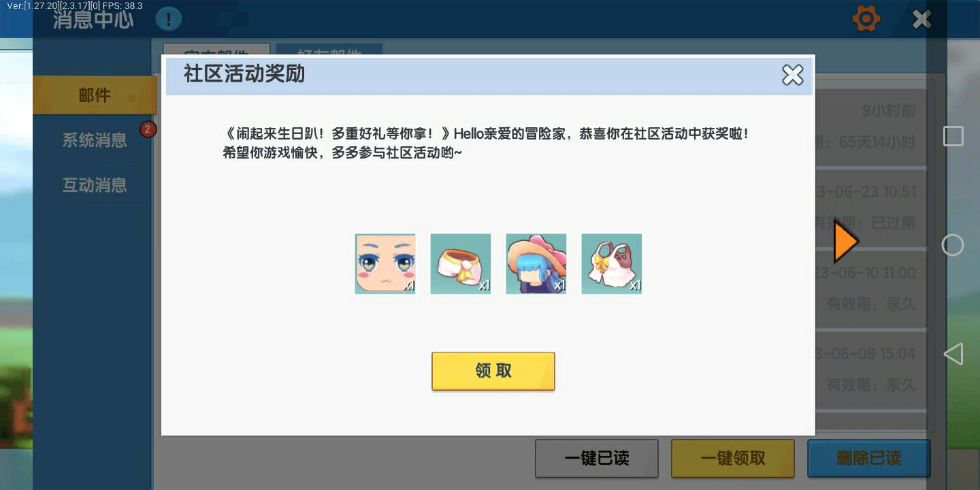The width and height of the screenshot is (980, 490).
Task: Open the 互动消息 tab
Action: point(95,185)
